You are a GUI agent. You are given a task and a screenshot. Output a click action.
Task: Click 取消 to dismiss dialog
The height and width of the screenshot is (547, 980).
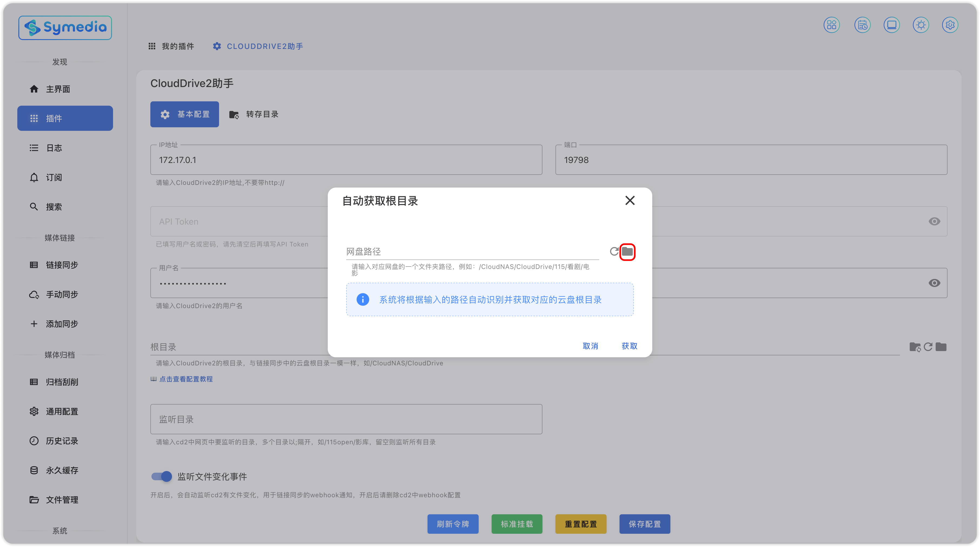point(590,346)
